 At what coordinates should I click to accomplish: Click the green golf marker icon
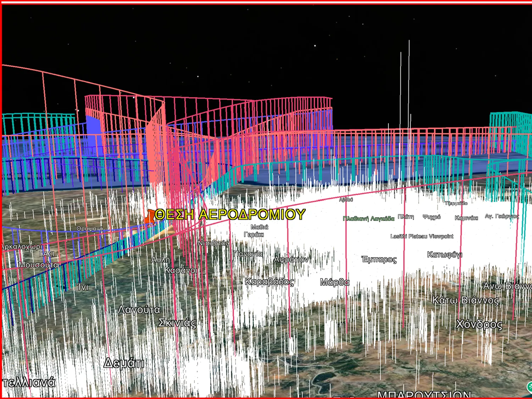[529, 387]
